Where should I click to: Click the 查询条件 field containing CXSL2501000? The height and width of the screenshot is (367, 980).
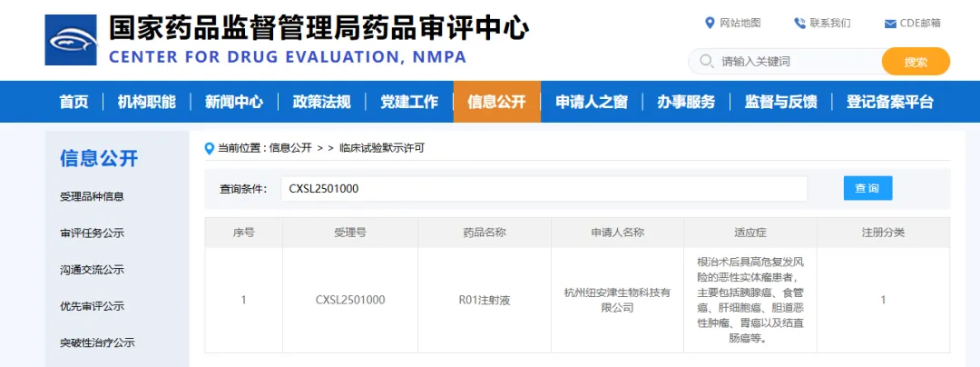click(x=544, y=189)
